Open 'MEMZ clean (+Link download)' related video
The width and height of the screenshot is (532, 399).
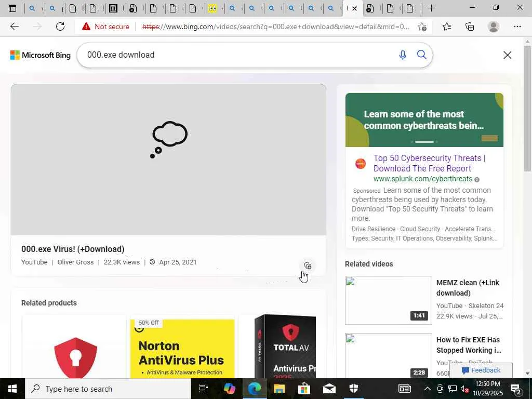(468, 288)
